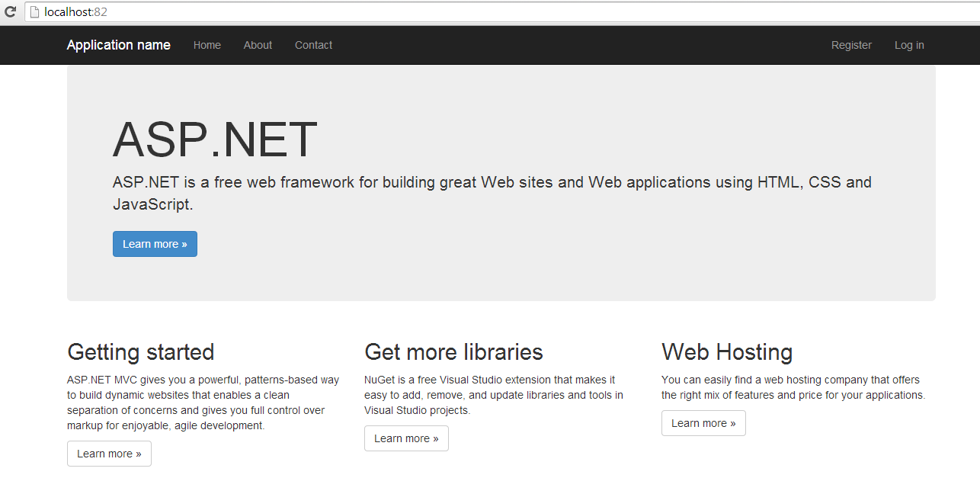Image resolution: width=980 pixels, height=478 pixels.
Task: Reload the page with the refresh icon
Action: point(11,12)
